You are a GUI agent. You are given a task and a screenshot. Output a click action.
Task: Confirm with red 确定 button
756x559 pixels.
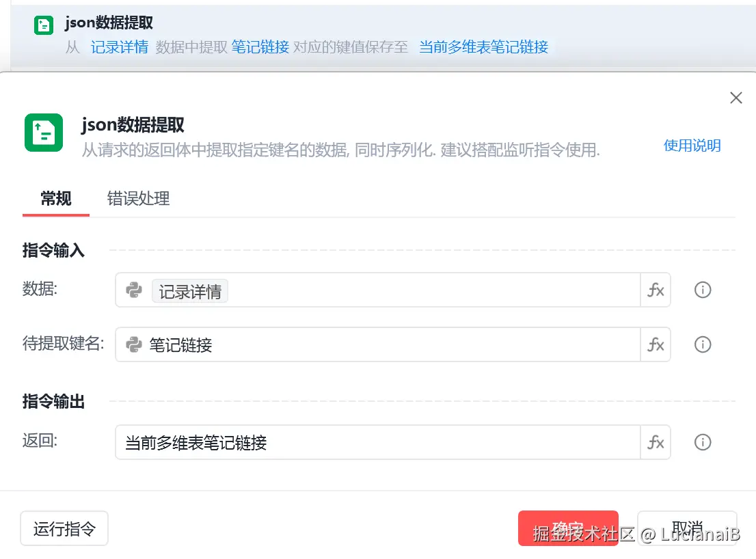[568, 528]
